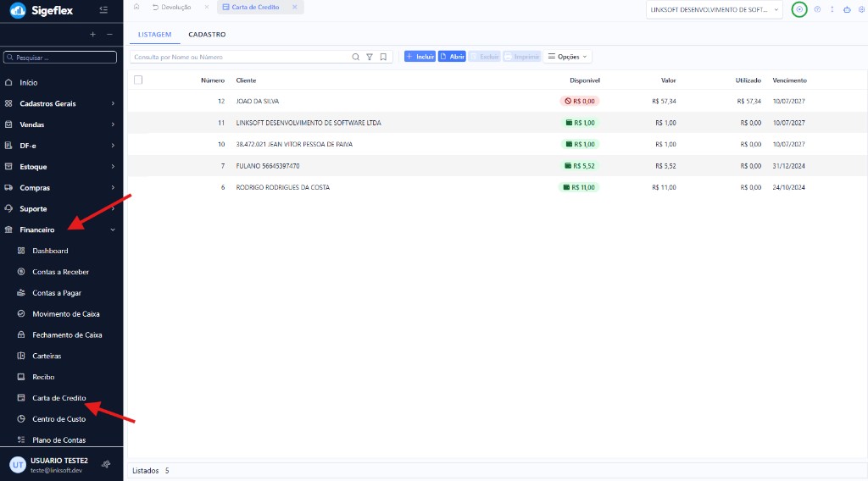
Task: Go to the home tab icon
Action: (136, 7)
